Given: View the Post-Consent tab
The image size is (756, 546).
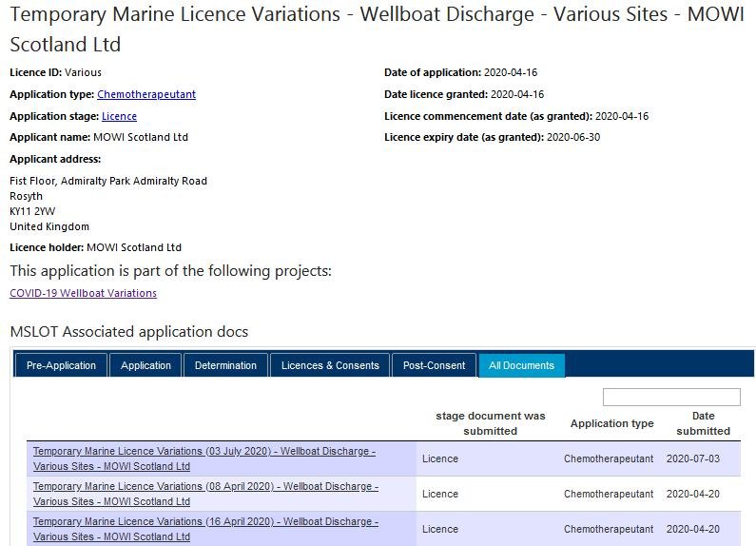Looking at the screenshot, I should click(x=434, y=365).
